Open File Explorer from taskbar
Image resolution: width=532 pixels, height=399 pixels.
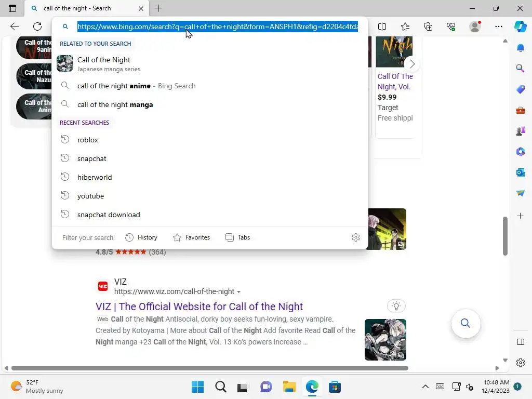289,387
